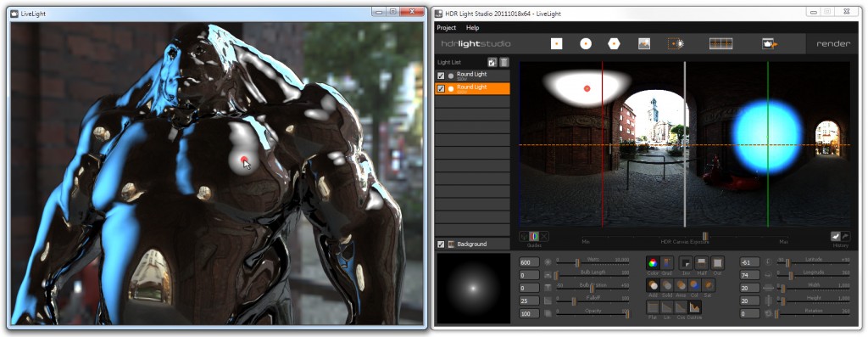This screenshot has width=868, height=337.
Task: Toggle the Half button
Action: click(x=702, y=263)
